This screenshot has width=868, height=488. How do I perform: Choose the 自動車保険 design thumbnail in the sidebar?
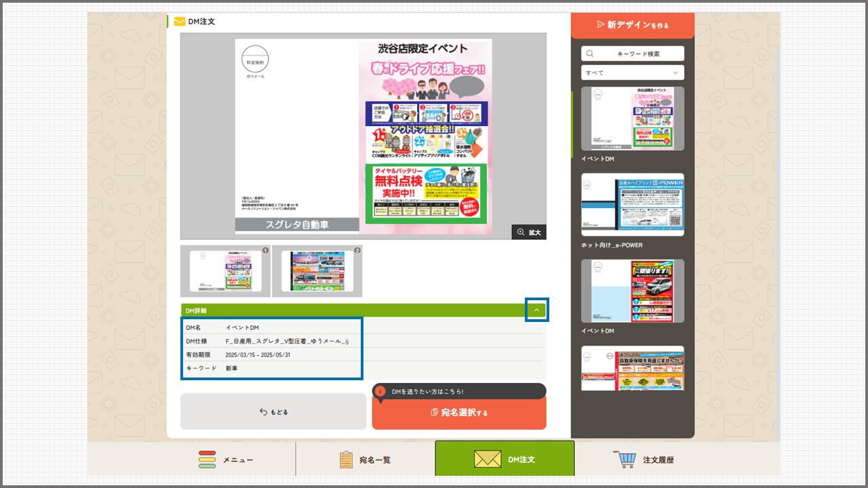click(633, 368)
